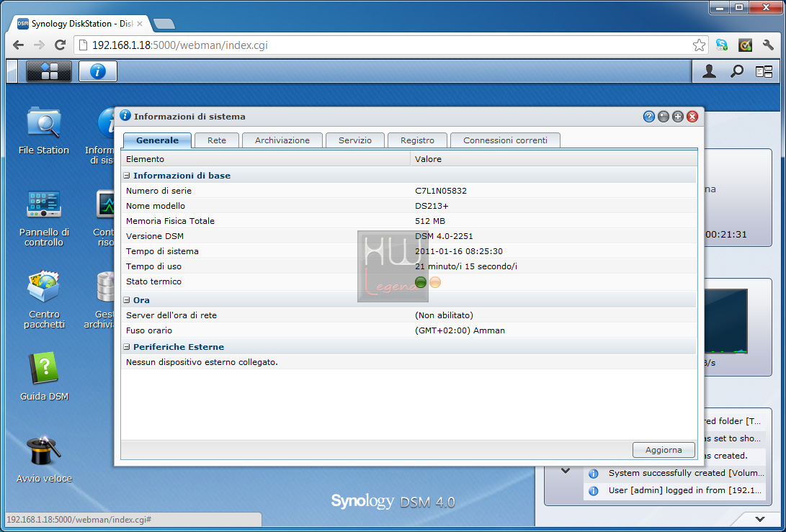
Task: Select the DSM 4.0-2251 version value
Action: tap(444, 236)
